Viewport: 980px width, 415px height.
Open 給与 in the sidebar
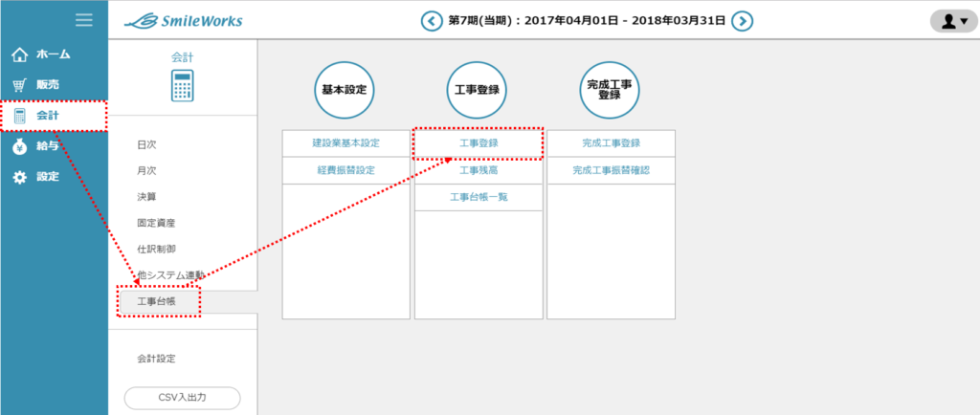pyautogui.click(x=48, y=146)
